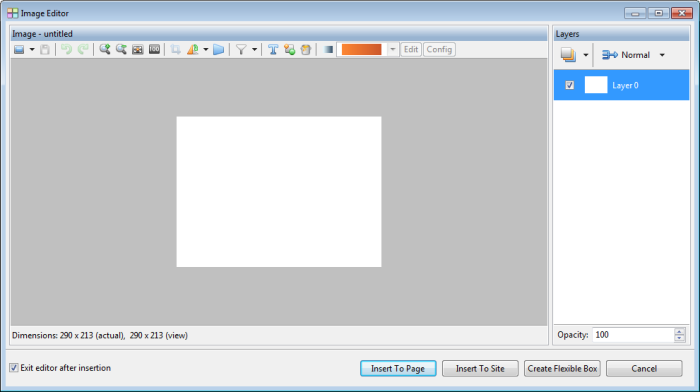Image resolution: width=700 pixels, height=392 pixels.
Task: Expand the gradient color dropdown arrow
Action: coord(392,50)
